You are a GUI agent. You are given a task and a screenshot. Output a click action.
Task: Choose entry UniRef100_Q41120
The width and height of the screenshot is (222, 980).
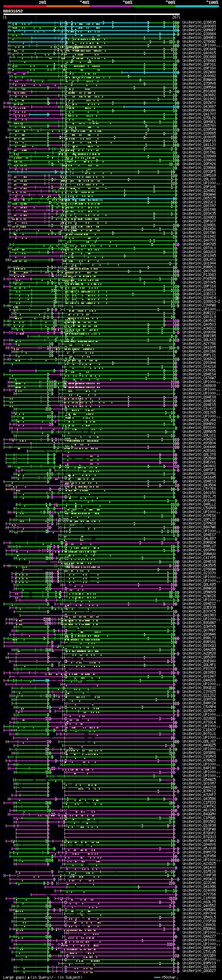[x=199, y=145]
